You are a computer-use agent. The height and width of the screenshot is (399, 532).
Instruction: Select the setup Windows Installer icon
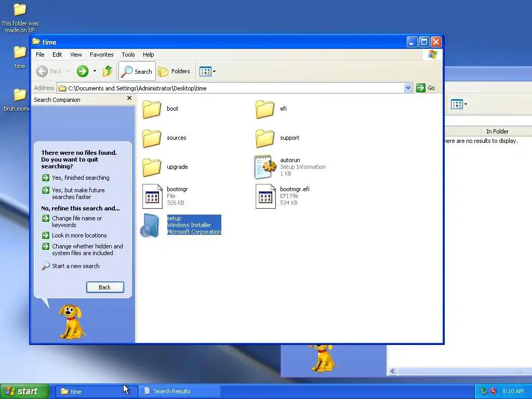[150, 225]
